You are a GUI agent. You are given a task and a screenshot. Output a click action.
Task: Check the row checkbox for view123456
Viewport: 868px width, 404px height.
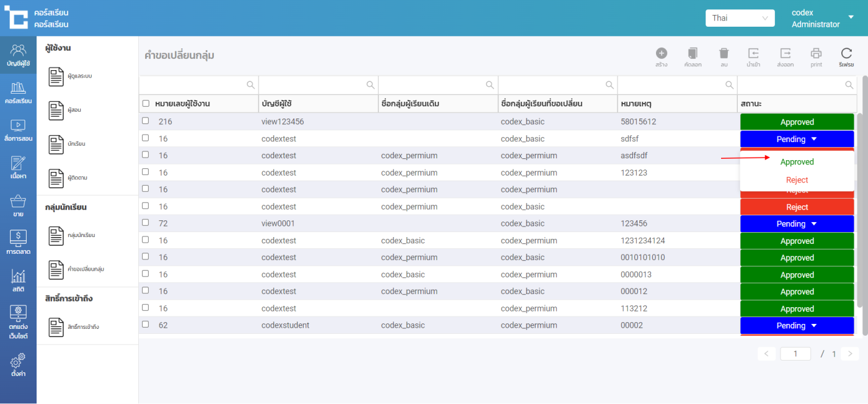point(146,121)
